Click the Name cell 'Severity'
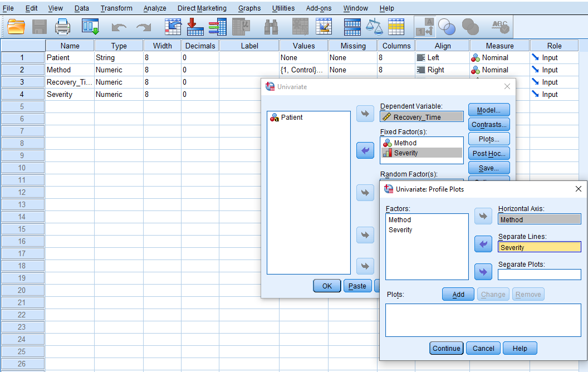The image size is (588, 372). (70, 94)
